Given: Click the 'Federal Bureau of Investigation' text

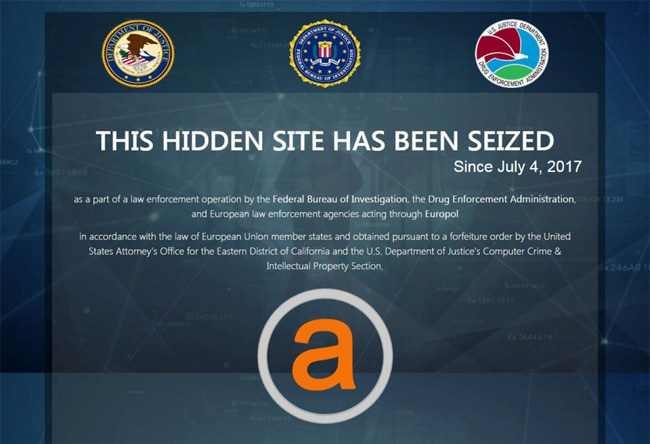Looking at the screenshot, I should click(340, 199).
